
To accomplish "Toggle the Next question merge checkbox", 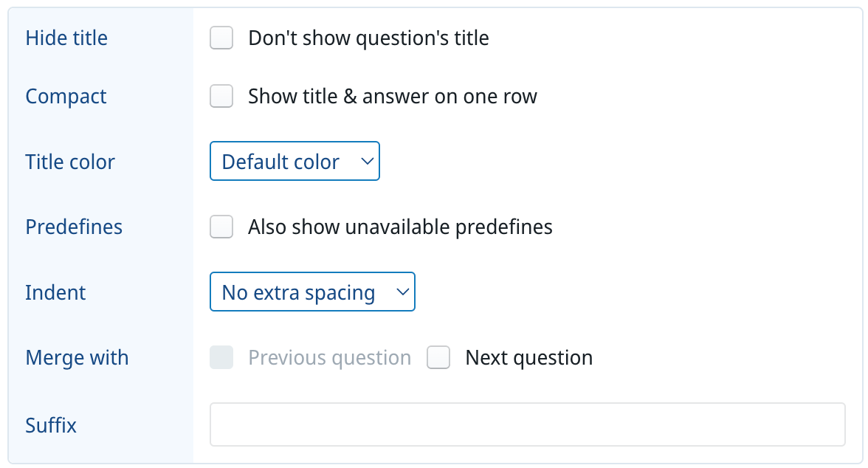I will click(x=438, y=358).
